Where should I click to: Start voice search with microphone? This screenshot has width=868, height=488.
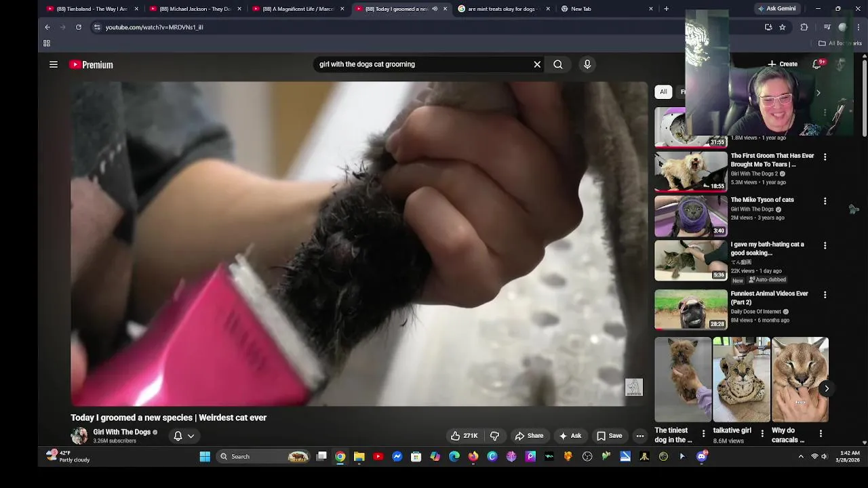587,64
